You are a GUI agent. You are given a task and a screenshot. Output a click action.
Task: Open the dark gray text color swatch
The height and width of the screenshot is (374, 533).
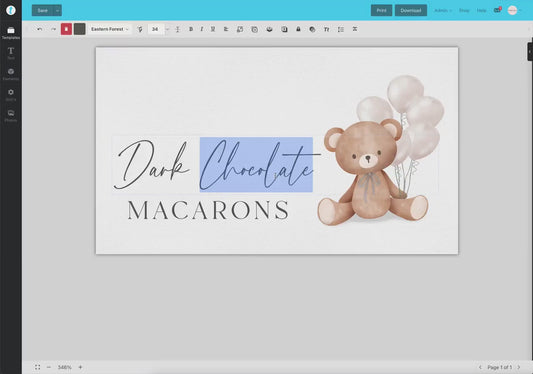point(80,29)
